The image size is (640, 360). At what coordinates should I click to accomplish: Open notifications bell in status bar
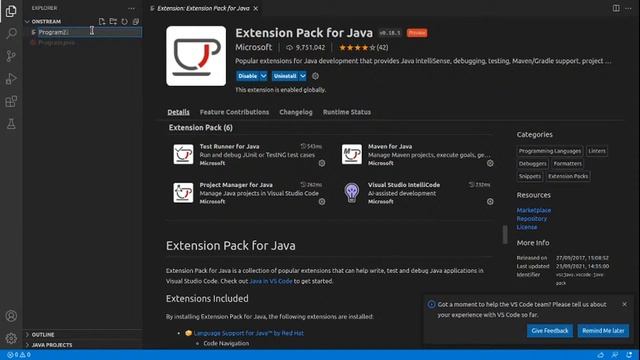pyautogui.click(x=629, y=355)
